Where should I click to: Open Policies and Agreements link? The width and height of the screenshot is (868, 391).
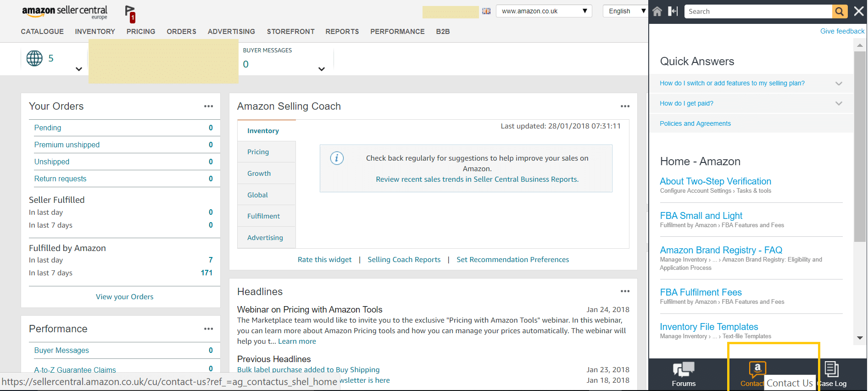point(695,123)
